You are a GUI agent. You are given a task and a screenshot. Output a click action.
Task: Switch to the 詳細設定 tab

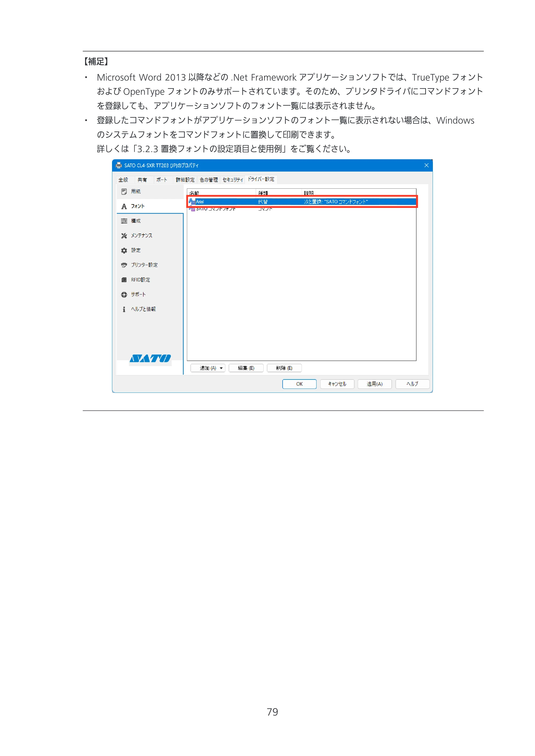point(185,180)
